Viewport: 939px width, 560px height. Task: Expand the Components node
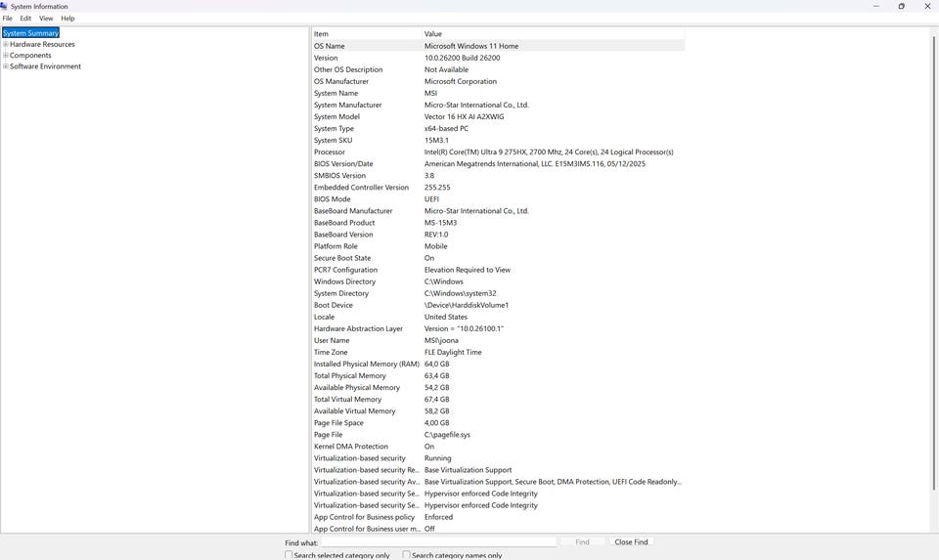tap(6, 55)
